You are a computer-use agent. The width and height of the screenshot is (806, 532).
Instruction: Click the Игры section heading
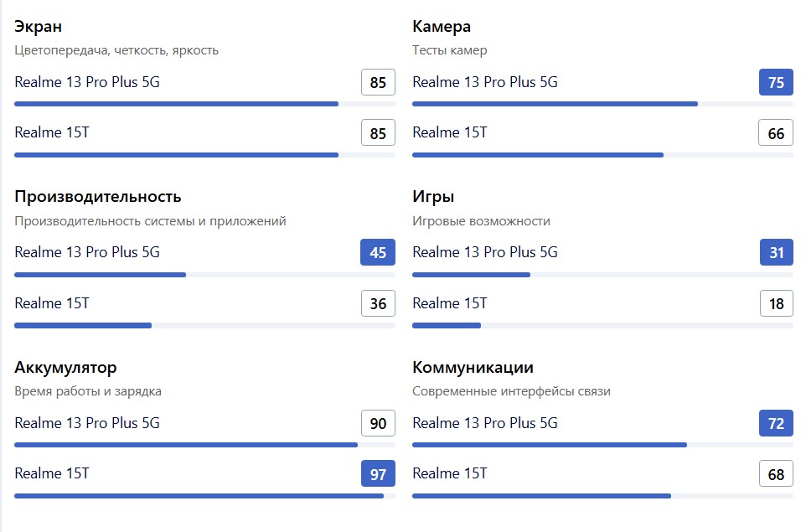point(433,197)
